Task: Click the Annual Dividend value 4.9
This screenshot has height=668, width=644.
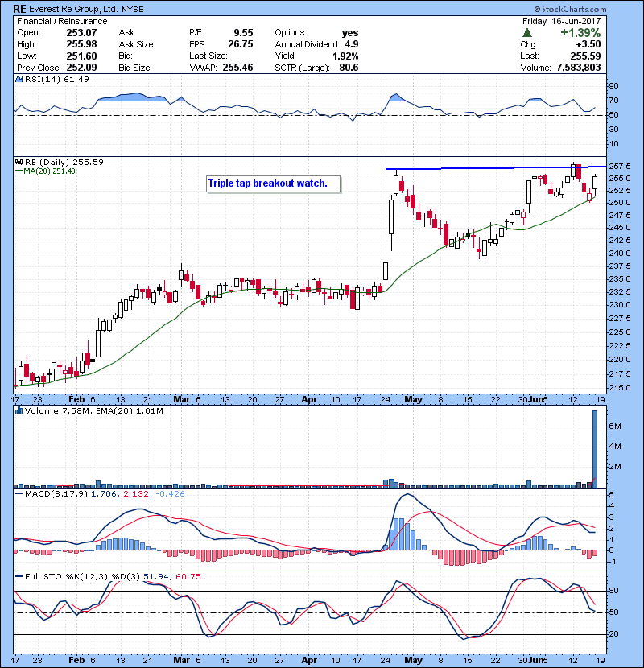Action: click(352, 44)
